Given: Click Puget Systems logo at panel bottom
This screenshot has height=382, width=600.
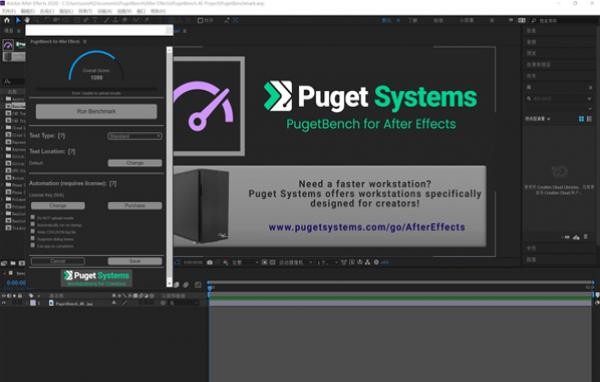Looking at the screenshot, I should pyautogui.click(x=96, y=278).
